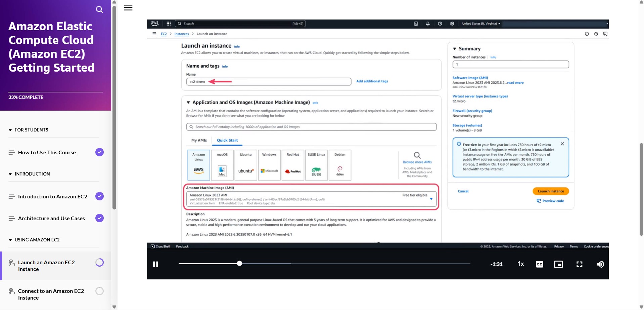The width and height of the screenshot is (644, 310).
Task: Open the EC2 navigation hamburger menu
Action: pyautogui.click(x=154, y=34)
